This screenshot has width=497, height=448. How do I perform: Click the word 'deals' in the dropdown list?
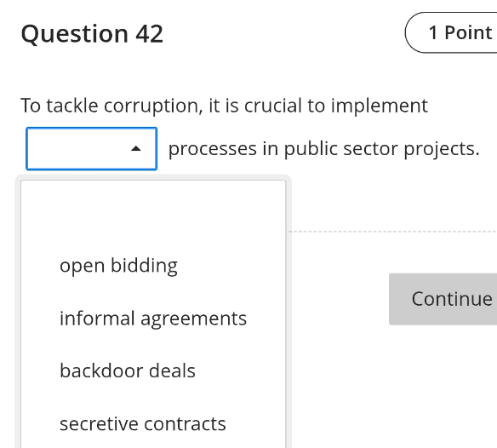click(x=172, y=370)
